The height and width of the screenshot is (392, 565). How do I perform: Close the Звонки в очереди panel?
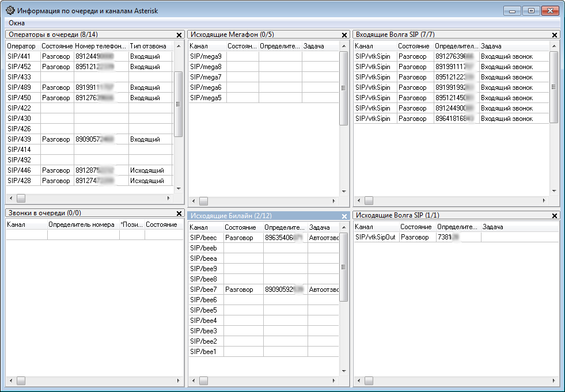coord(179,214)
